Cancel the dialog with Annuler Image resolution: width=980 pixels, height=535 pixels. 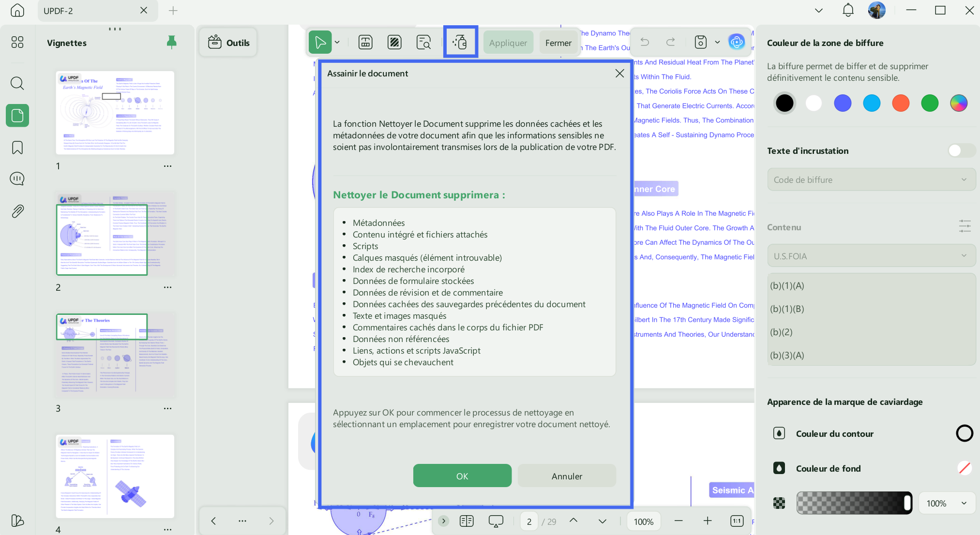567,476
